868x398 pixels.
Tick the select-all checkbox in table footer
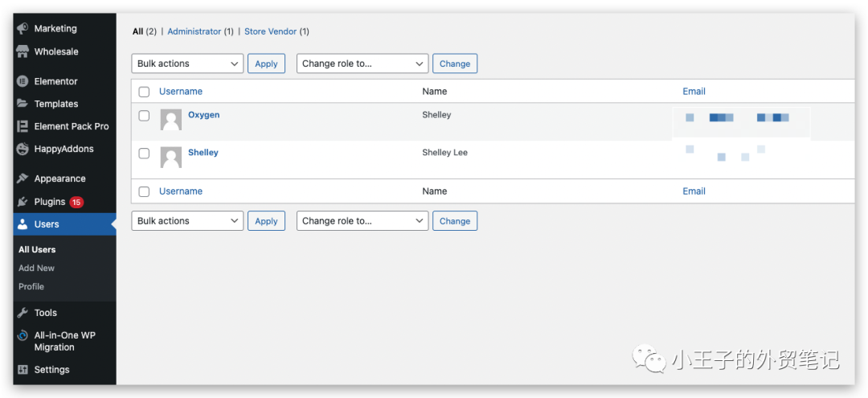tap(144, 191)
